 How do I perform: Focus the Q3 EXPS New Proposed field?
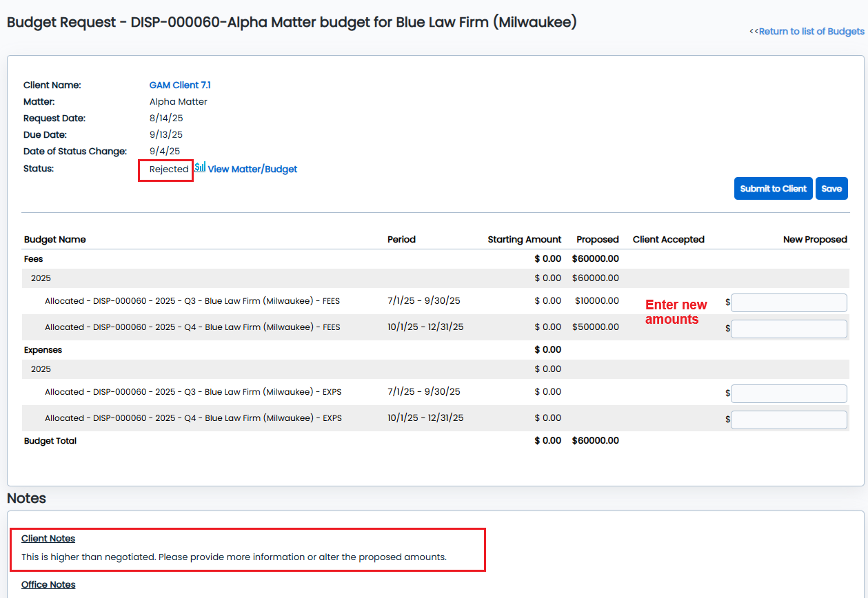point(789,393)
